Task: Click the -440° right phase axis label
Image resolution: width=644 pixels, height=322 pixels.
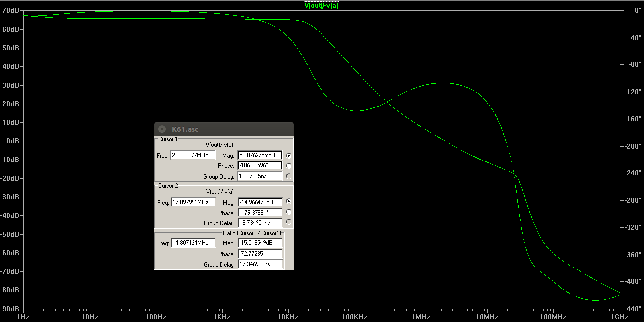Action: click(632, 308)
